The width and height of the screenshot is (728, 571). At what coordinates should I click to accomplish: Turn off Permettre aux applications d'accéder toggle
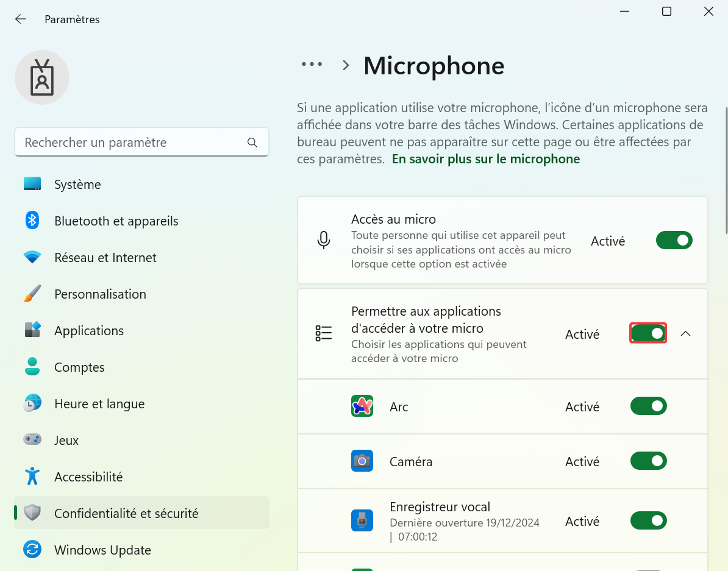648,333
